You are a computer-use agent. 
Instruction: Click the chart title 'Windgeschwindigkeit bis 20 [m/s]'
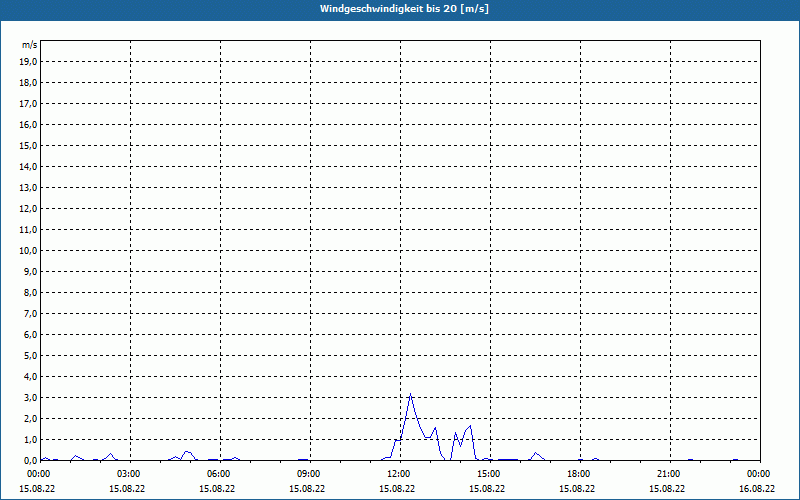click(404, 9)
